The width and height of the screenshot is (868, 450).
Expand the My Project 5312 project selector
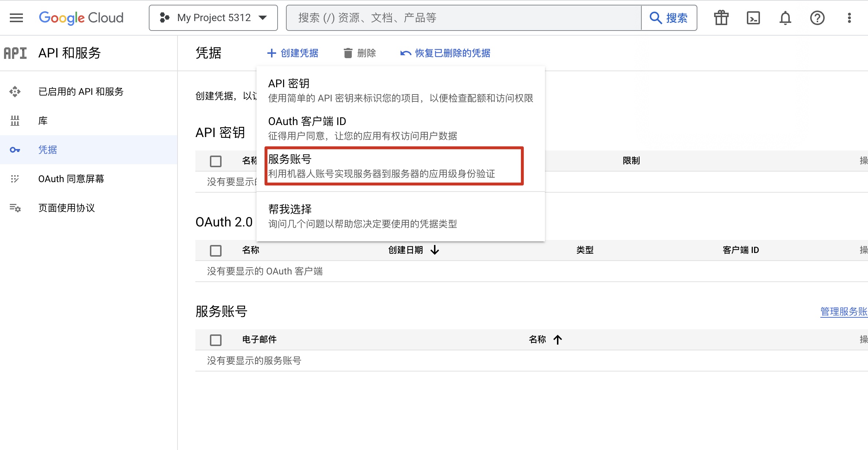pos(213,18)
